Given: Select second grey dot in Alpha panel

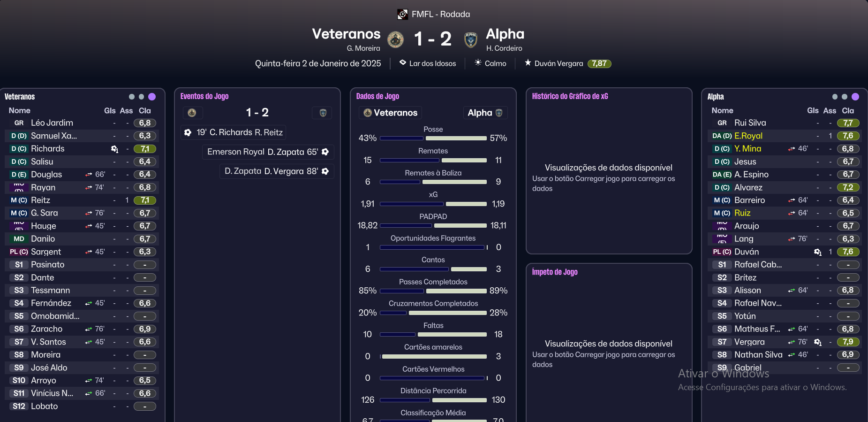Looking at the screenshot, I should click(845, 97).
